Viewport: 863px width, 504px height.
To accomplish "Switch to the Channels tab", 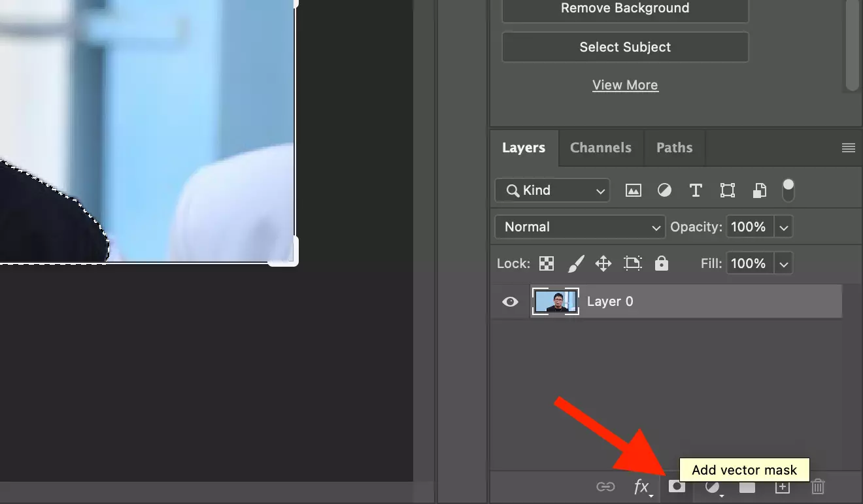I will (x=601, y=148).
